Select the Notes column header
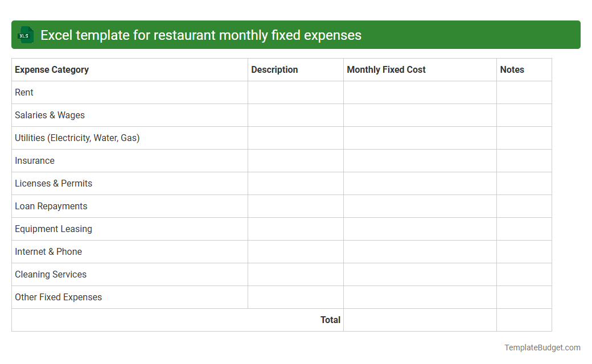The width and height of the screenshot is (592, 364). coord(512,69)
